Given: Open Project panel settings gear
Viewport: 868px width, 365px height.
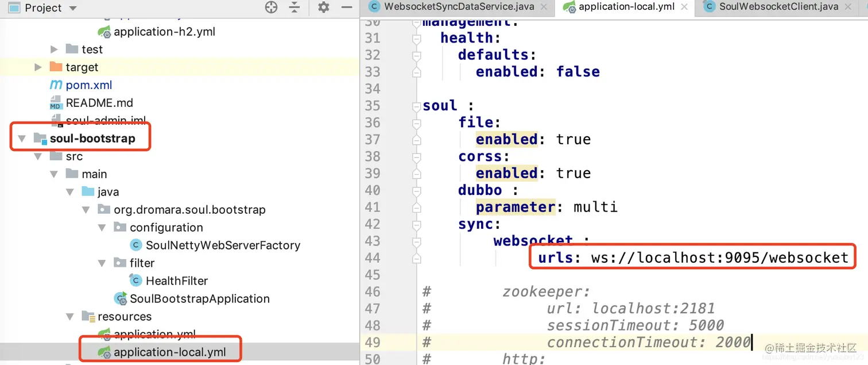Looking at the screenshot, I should pyautogui.click(x=324, y=7).
